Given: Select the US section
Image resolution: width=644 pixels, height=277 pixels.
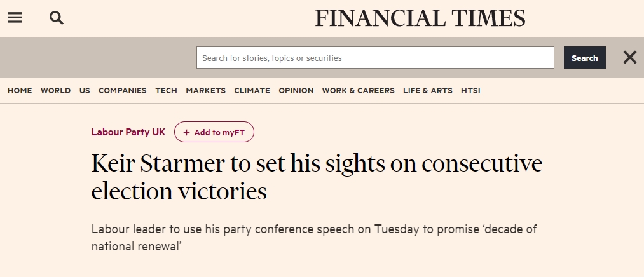Looking at the screenshot, I should 85,91.
